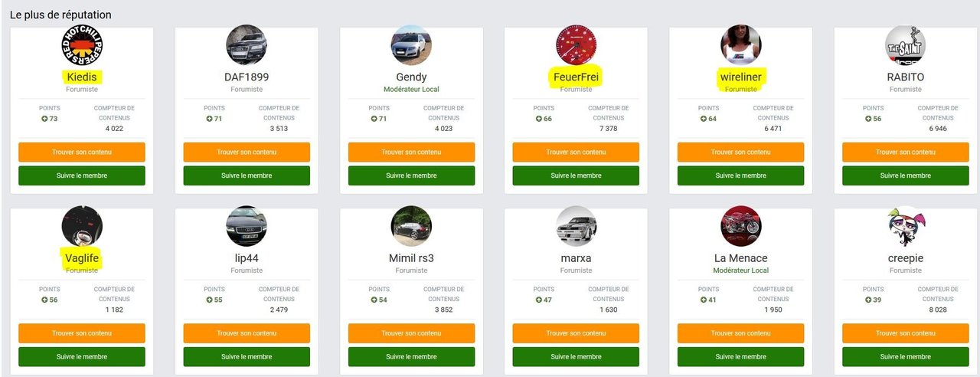The width and height of the screenshot is (980, 377).
Task: Click RABITO's The Saint avatar
Action: tap(905, 44)
